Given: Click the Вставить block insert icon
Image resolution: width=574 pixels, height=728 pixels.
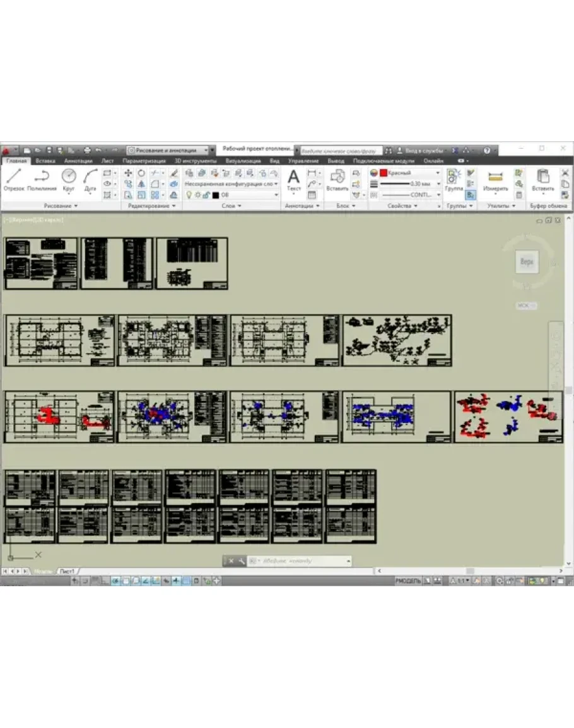Looking at the screenshot, I should [337, 178].
